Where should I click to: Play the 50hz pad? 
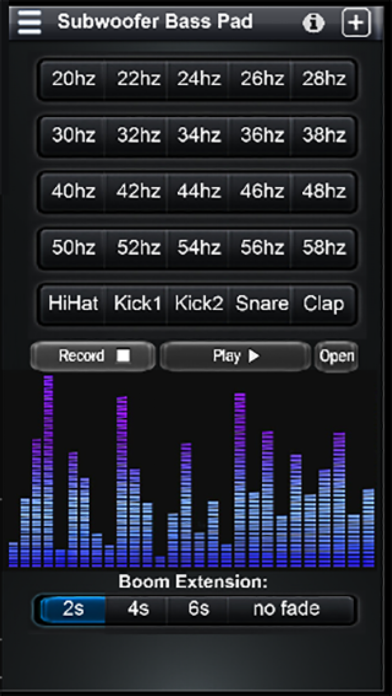click(73, 248)
